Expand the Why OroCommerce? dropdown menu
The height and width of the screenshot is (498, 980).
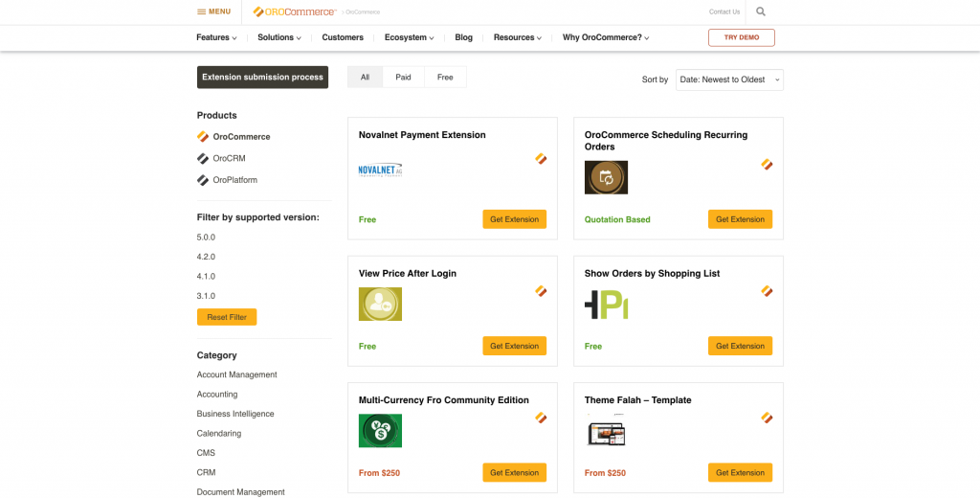coord(606,37)
